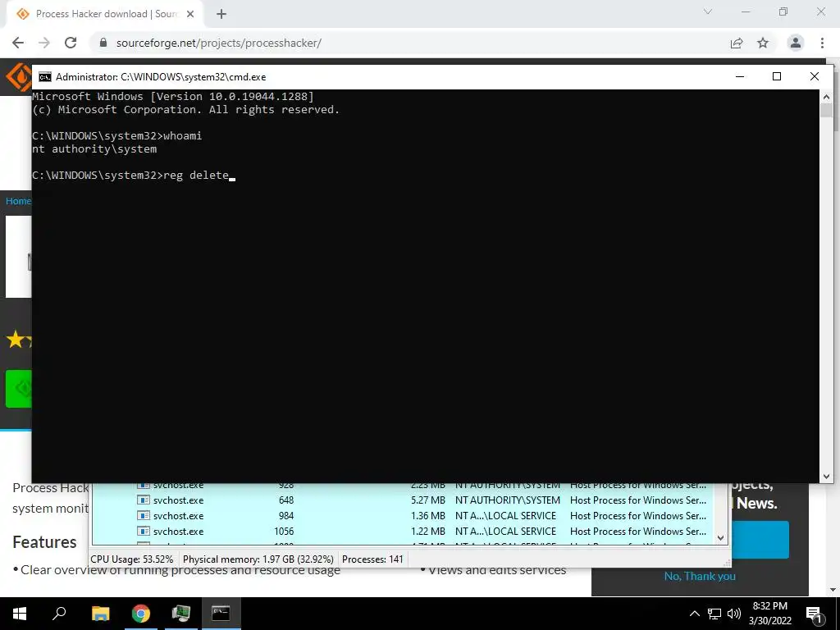Open a new Chrome tab
Screen dimensions: 840x630
coord(221,14)
